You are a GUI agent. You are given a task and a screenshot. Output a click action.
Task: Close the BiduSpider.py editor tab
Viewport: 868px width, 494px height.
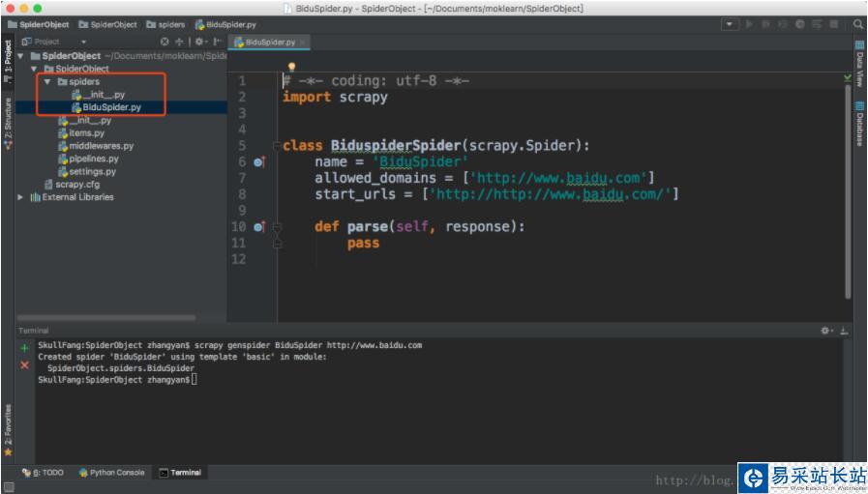pos(302,42)
